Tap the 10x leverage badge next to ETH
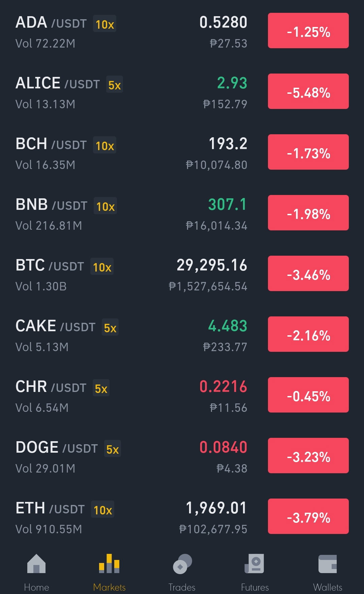Screen dimensions: 364x594 pos(103,510)
